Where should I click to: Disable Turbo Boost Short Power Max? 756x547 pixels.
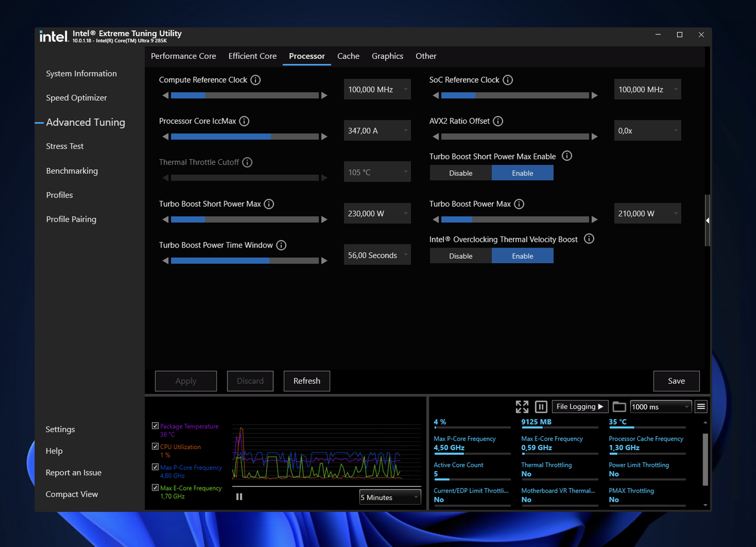coord(461,173)
